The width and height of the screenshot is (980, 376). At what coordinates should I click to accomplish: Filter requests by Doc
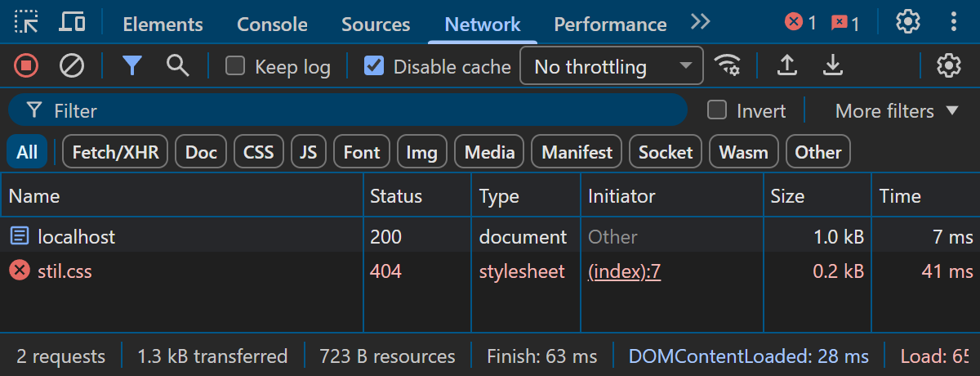[201, 152]
